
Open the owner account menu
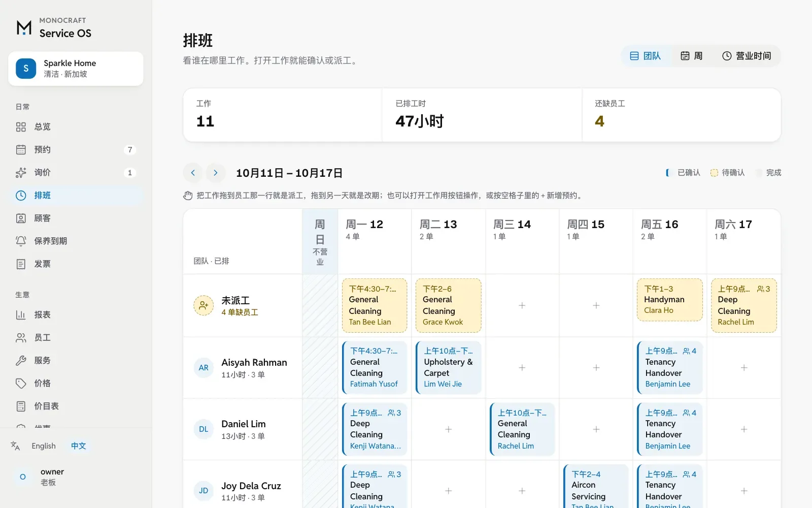point(76,477)
